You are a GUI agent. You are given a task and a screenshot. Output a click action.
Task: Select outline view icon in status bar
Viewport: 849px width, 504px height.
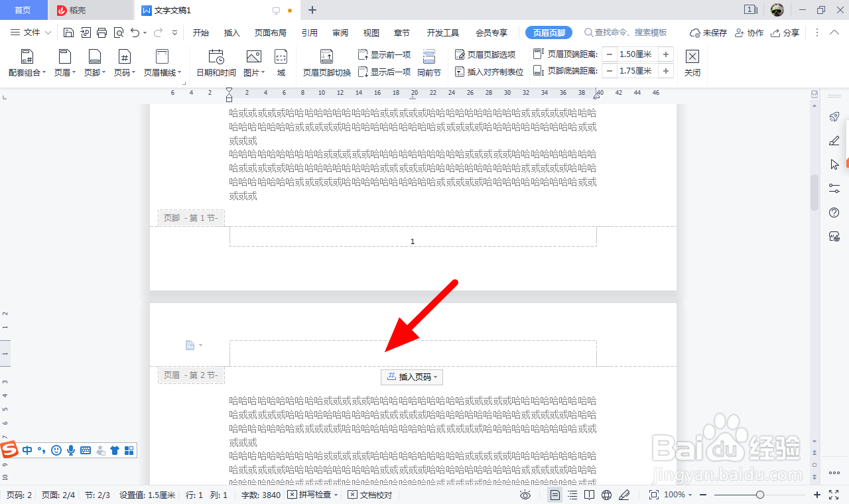(572, 495)
